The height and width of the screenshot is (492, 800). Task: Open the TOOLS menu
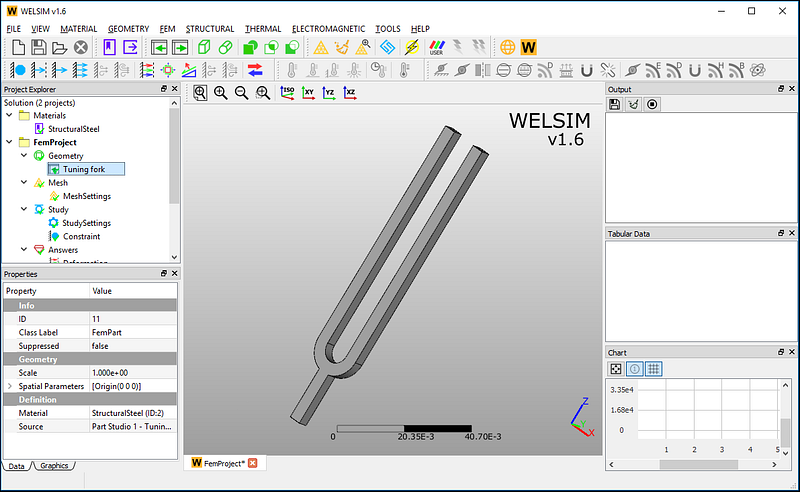[x=388, y=29]
